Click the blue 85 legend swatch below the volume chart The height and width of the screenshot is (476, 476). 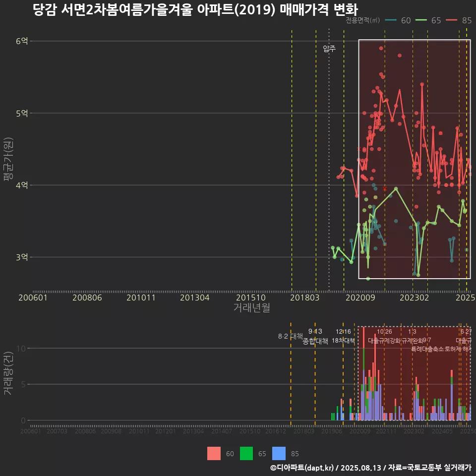tap(279, 454)
